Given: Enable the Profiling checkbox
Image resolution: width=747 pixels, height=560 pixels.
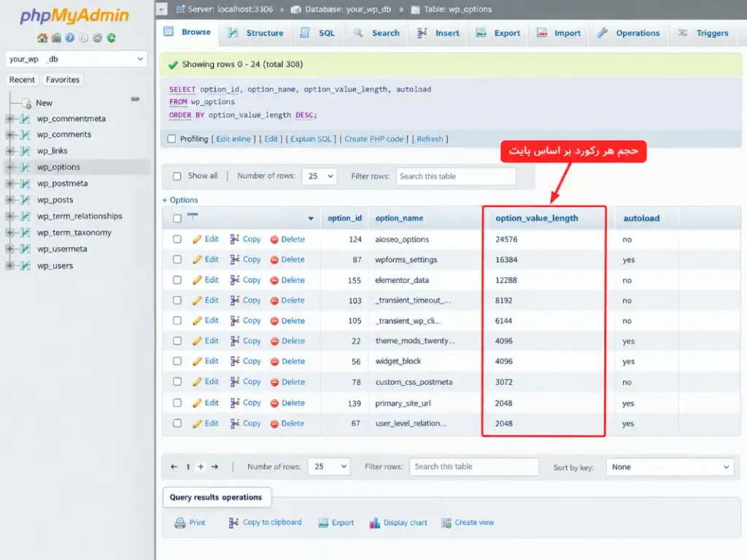Looking at the screenshot, I should 171,139.
